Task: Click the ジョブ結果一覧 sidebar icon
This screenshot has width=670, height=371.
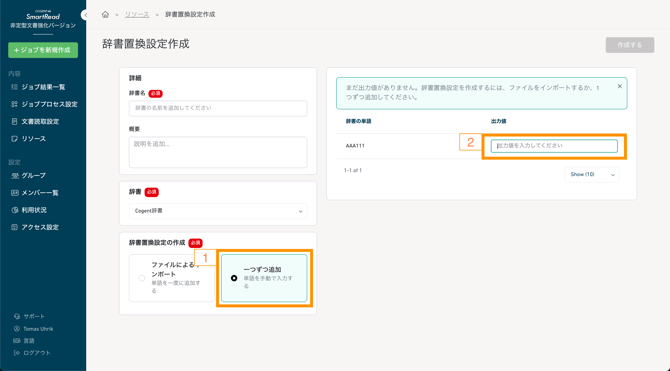Action: click(x=15, y=87)
